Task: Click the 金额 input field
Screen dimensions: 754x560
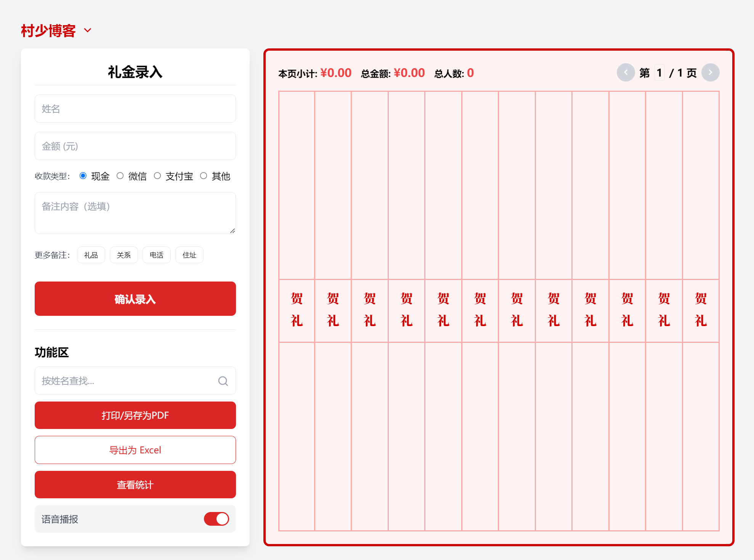Action: [135, 146]
